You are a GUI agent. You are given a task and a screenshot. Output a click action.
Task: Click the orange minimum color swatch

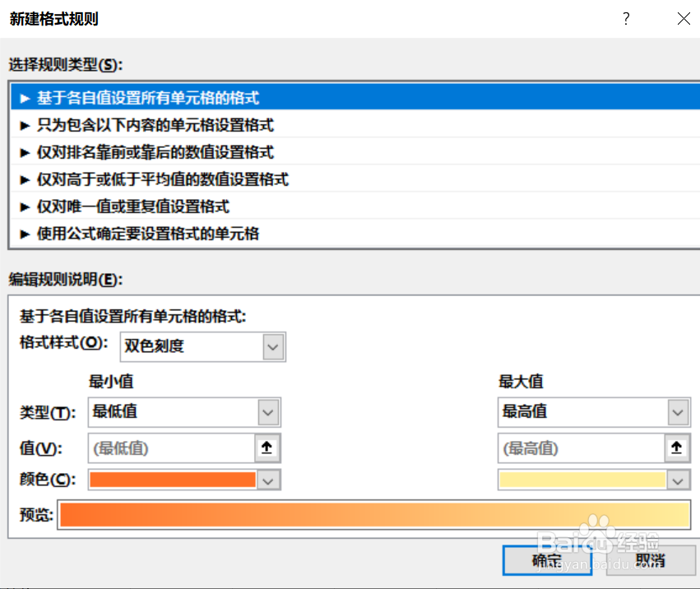coord(173,480)
